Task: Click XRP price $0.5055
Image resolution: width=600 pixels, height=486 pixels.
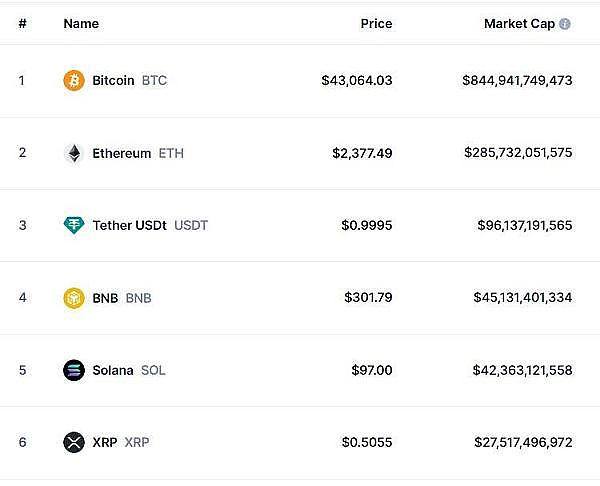Action: point(367,442)
